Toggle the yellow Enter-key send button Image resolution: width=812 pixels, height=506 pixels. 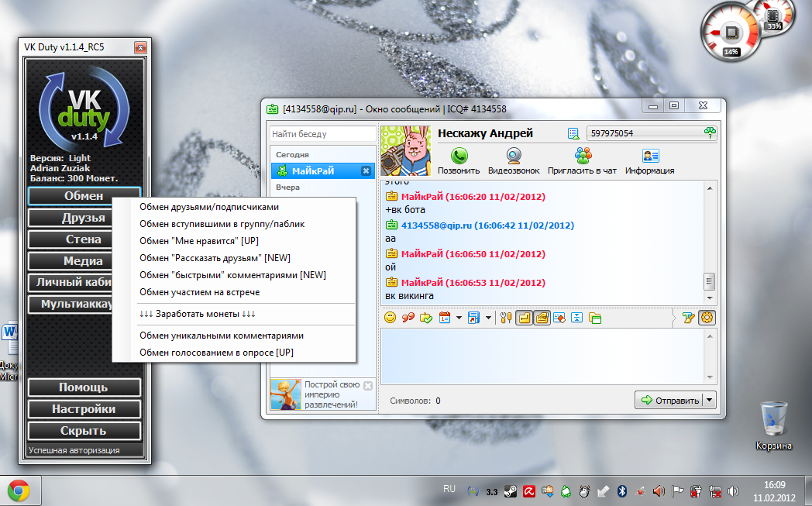click(x=524, y=318)
